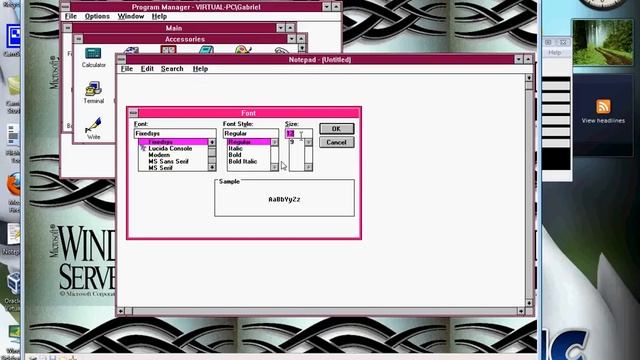
Task: Open the Accessories group control menu box
Action: click(x=78, y=39)
